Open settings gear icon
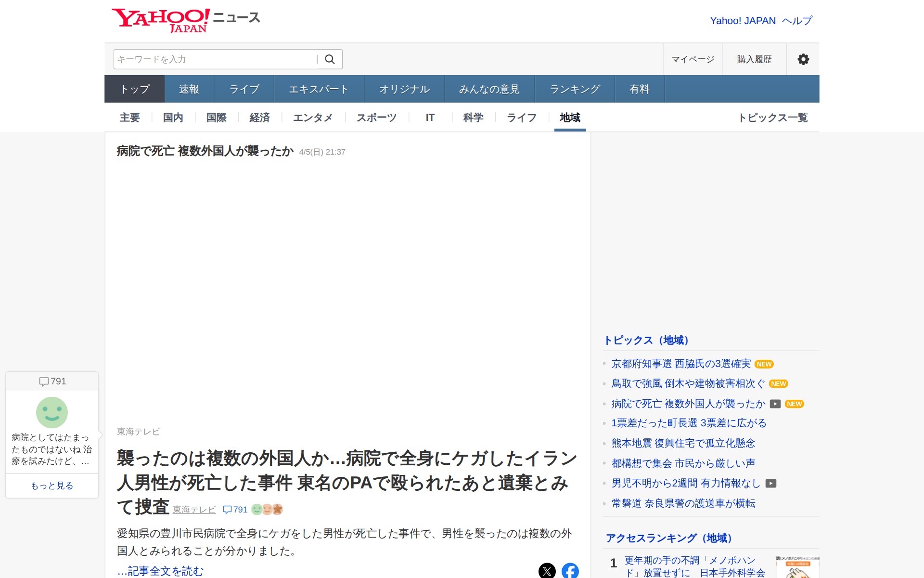The width and height of the screenshot is (924, 578). [803, 59]
